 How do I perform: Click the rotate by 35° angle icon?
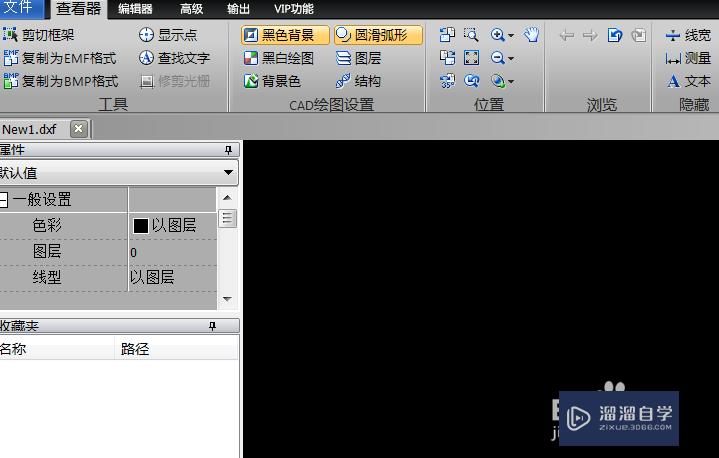tap(447, 81)
